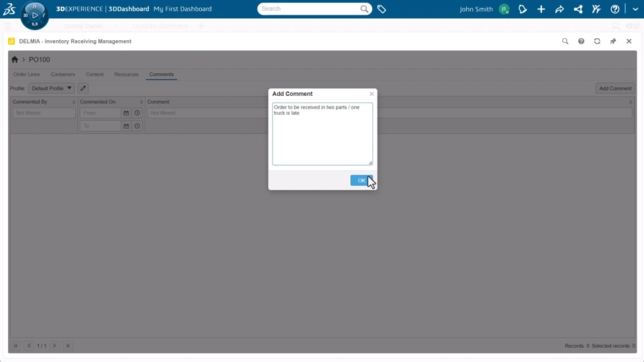The height and width of the screenshot is (362, 644).
Task: Click the From date filter field
Action: 101,113
